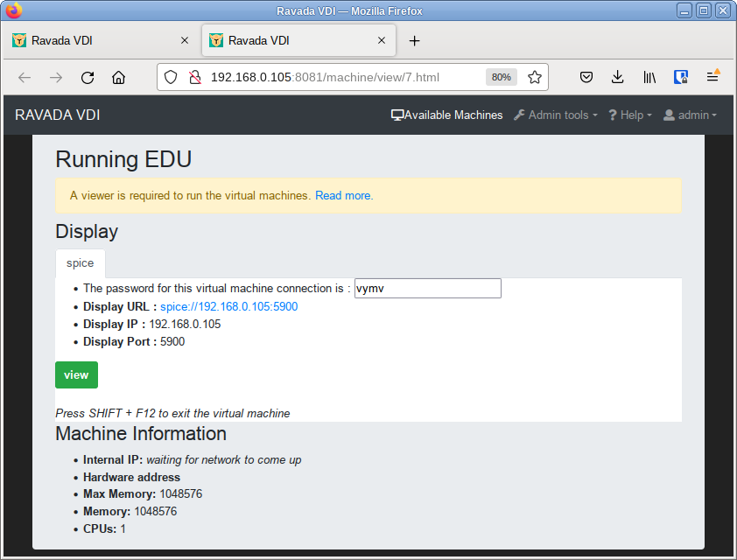This screenshot has width=737, height=560.
Task: Save page to Pocket
Action: (586, 78)
